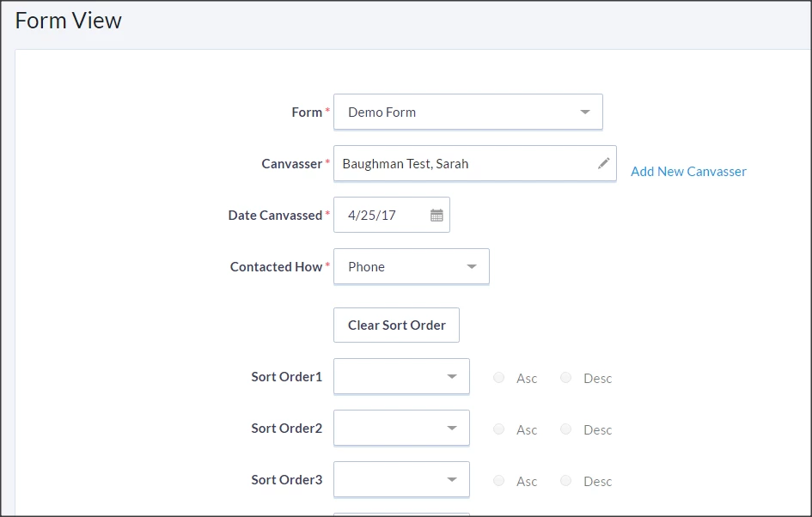Click the Date Canvassed field label
This screenshot has width=812, height=517.
pos(276,216)
